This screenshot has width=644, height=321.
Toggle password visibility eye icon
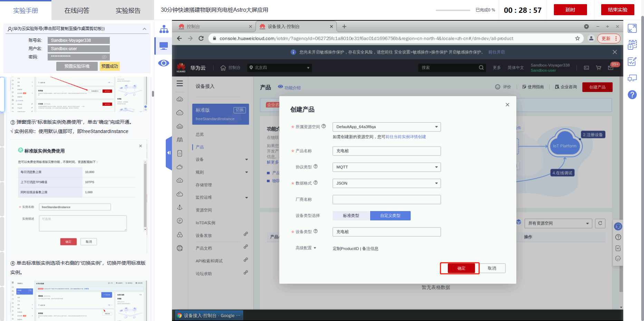coord(104,57)
